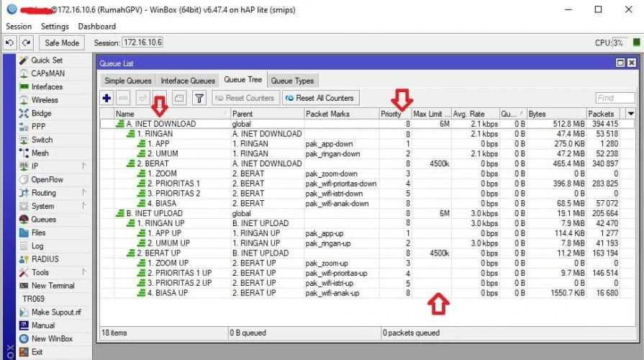The height and width of the screenshot is (360, 644).
Task: Open the Interfaces sidebar item
Action: click(x=46, y=87)
